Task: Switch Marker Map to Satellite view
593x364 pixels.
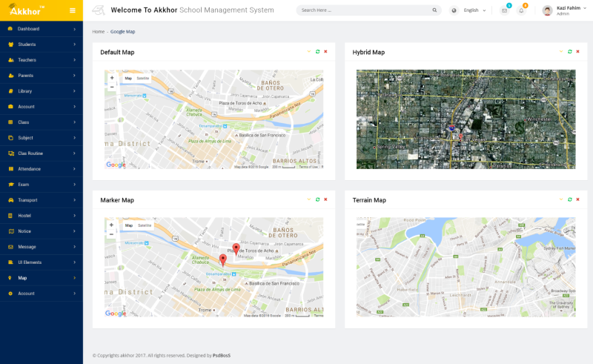Action: [x=144, y=225]
